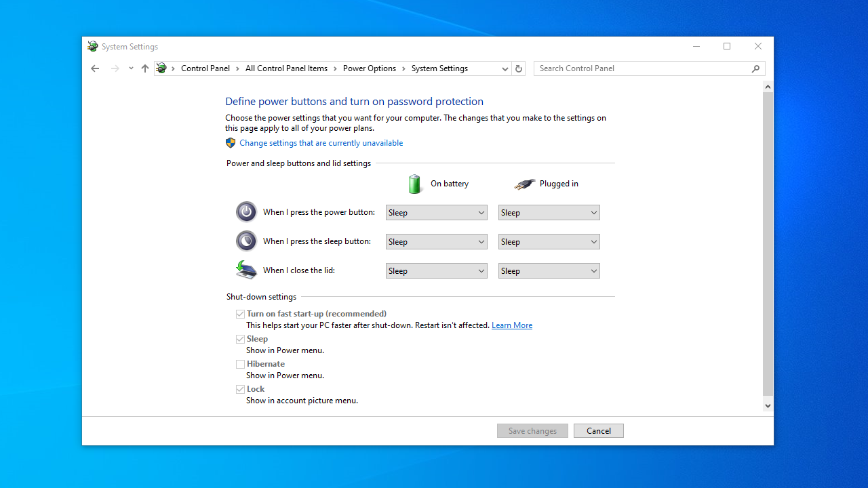Refresh the Control Panel page
The height and width of the screenshot is (488, 868).
(519, 68)
